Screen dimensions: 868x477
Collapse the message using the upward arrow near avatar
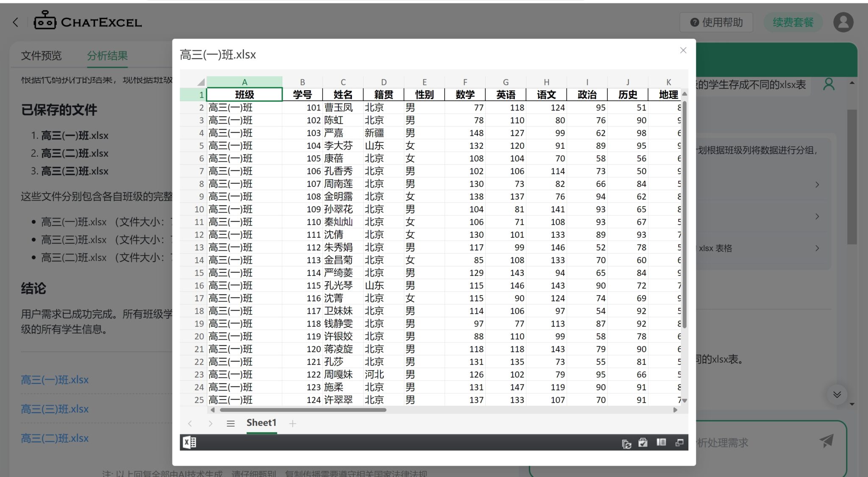pyautogui.click(x=852, y=83)
